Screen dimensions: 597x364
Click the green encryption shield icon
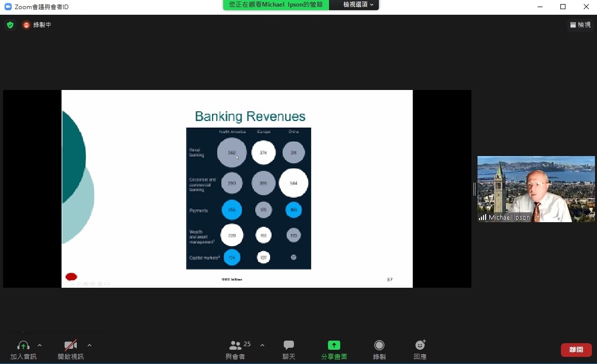10,25
